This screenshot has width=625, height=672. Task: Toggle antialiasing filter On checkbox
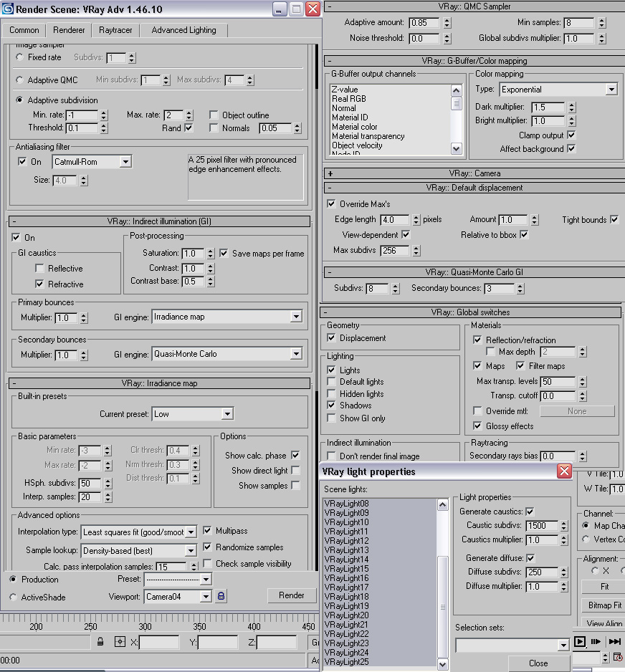click(x=22, y=162)
